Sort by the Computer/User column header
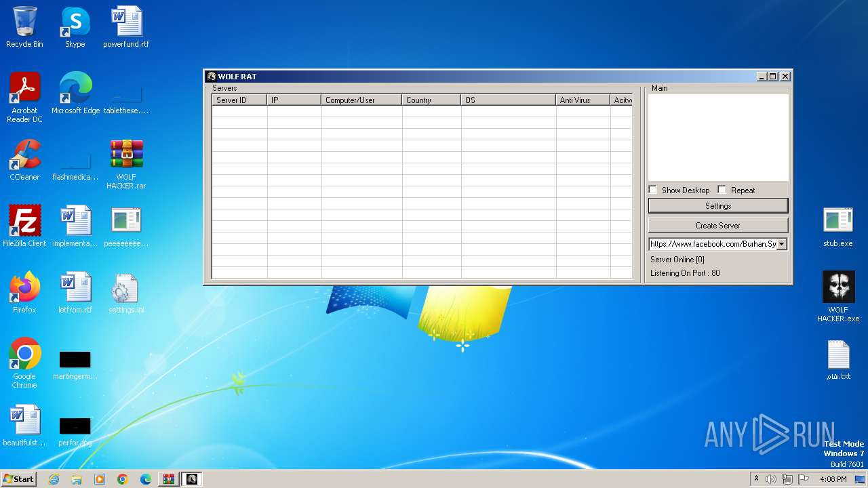This screenshot has height=488, width=868. [361, 100]
